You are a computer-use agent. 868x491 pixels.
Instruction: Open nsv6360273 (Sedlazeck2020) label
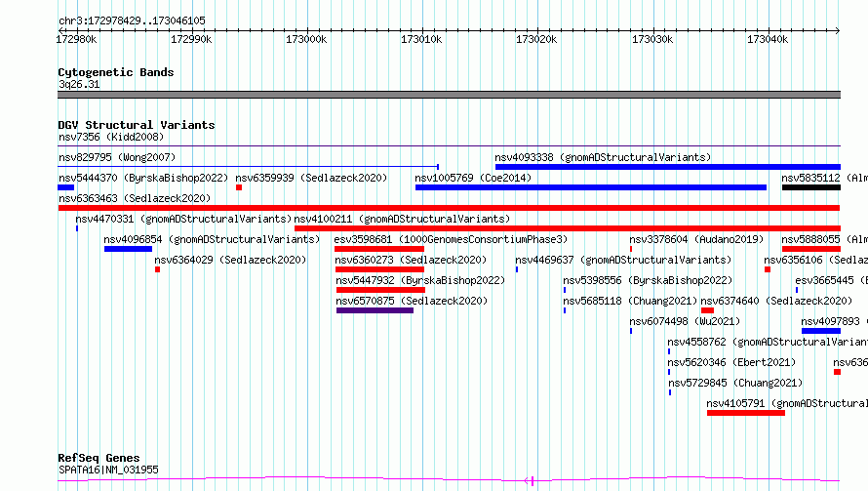[411, 260]
